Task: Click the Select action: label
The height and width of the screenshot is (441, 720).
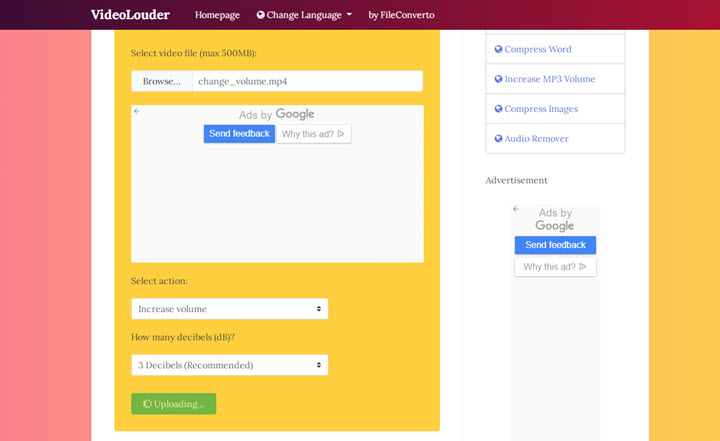Action: pyautogui.click(x=159, y=281)
